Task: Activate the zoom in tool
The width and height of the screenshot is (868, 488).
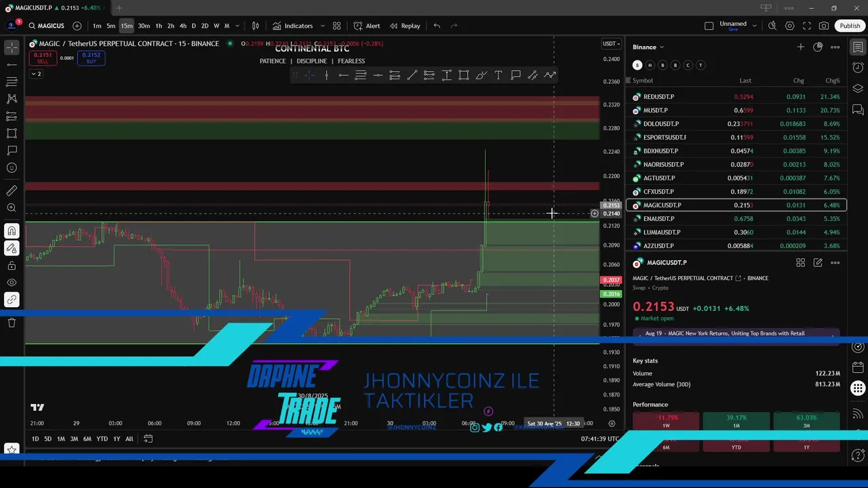Action: coord(12,208)
